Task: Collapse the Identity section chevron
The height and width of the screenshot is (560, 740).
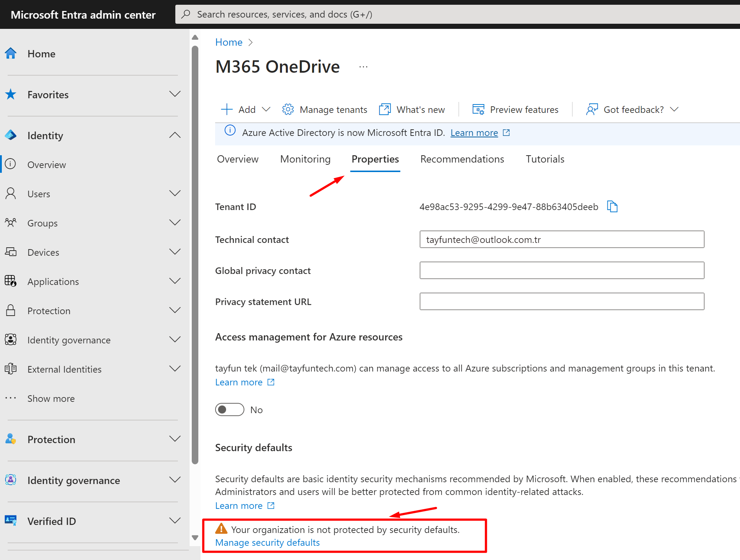Action: pos(175,136)
